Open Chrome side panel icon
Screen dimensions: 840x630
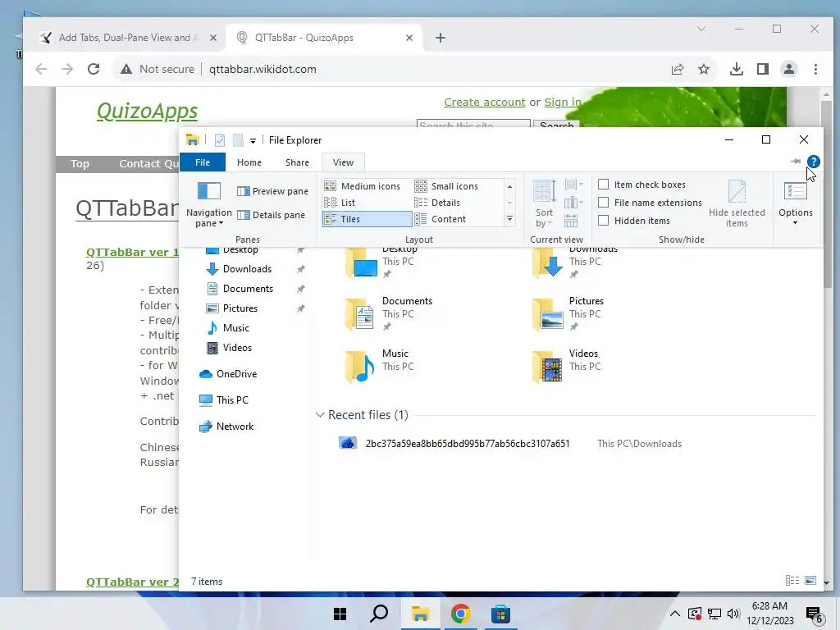(x=763, y=69)
